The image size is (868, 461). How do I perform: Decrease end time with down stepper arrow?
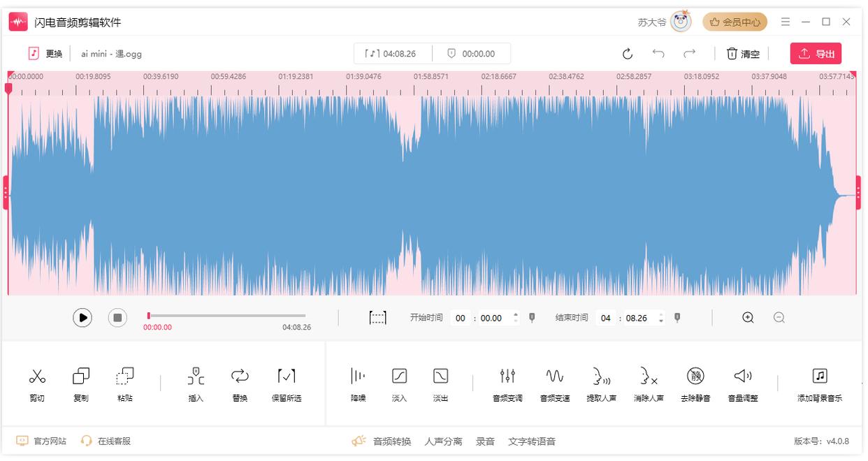pyautogui.click(x=661, y=321)
